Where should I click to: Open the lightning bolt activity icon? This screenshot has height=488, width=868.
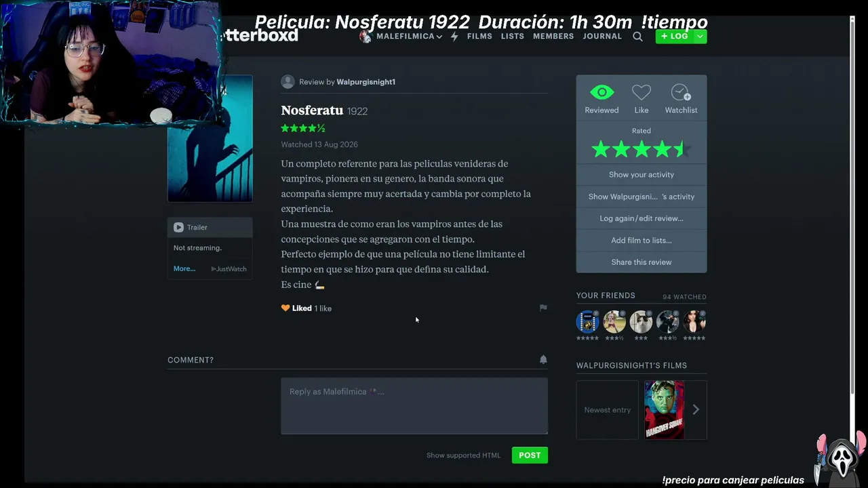(x=454, y=36)
